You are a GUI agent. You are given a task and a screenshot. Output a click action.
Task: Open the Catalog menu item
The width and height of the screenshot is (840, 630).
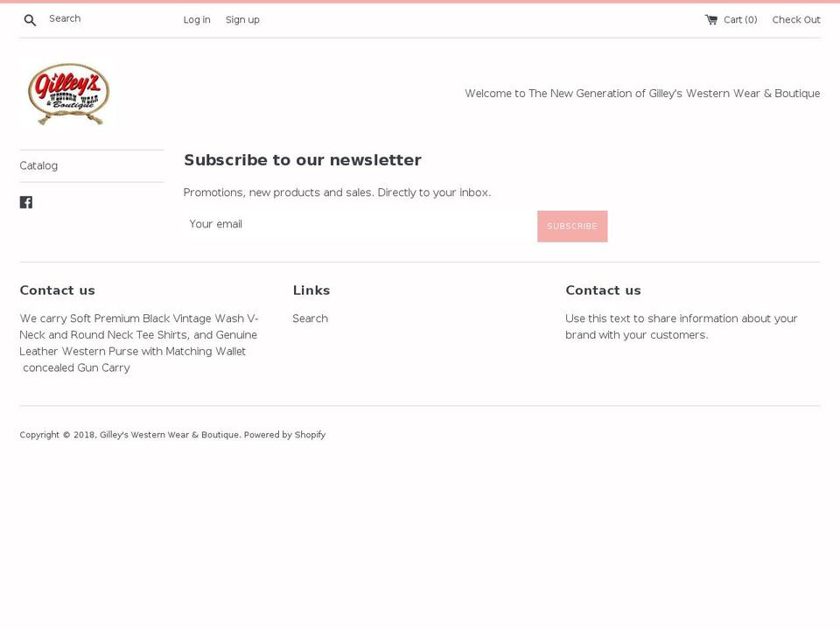coord(38,165)
